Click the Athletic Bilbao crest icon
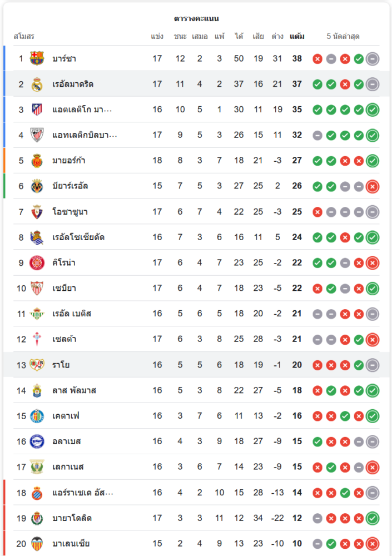Image resolution: width=392 pixels, height=556 pixels. [x=37, y=135]
